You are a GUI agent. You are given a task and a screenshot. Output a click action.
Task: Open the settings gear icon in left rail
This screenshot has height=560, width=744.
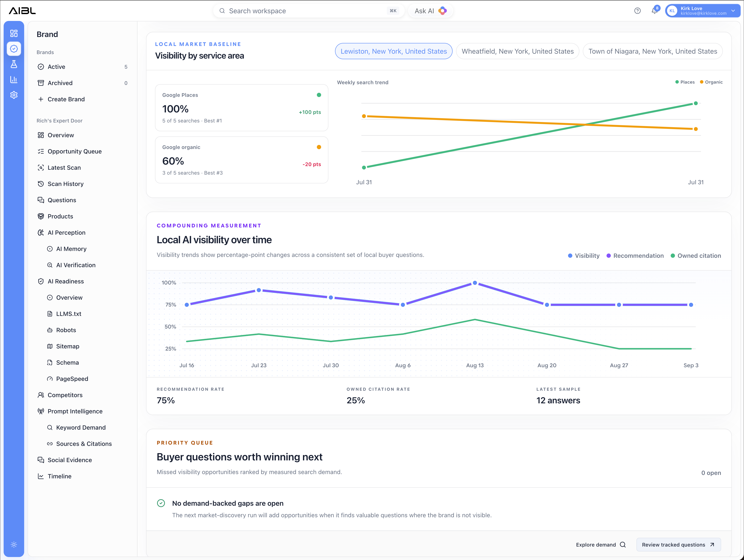pos(14,95)
